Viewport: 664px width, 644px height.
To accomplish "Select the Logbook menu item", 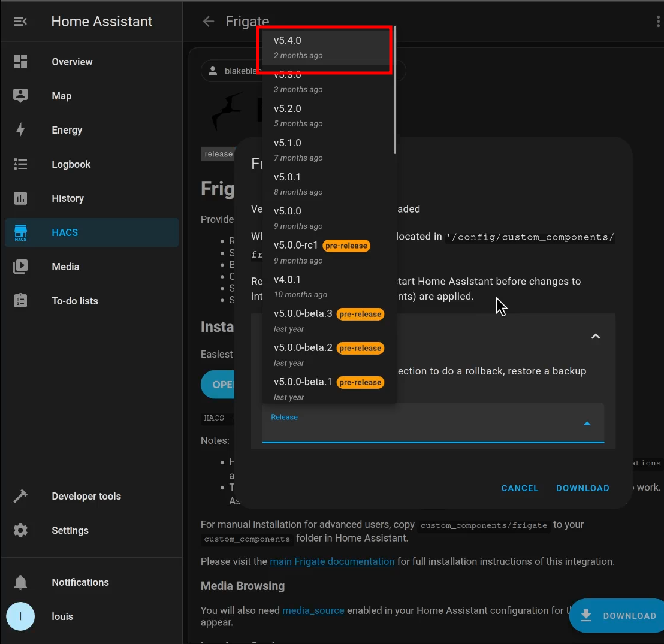I will point(92,164).
